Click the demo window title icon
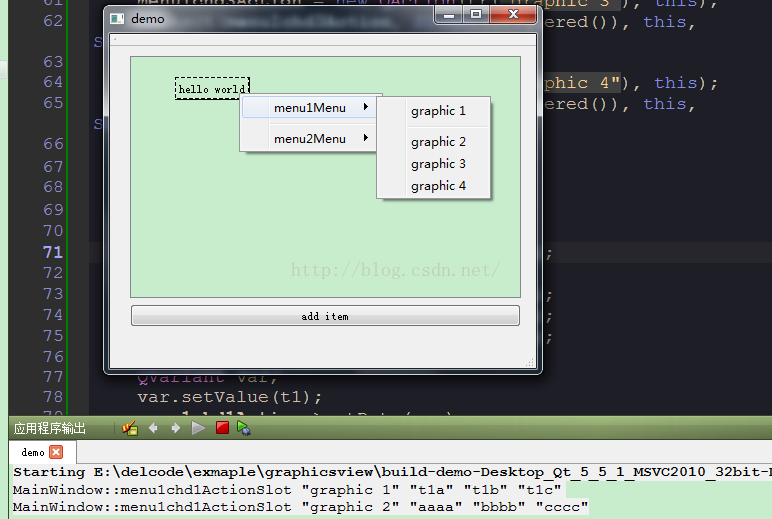 pyautogui.click(x=117, y=19)
